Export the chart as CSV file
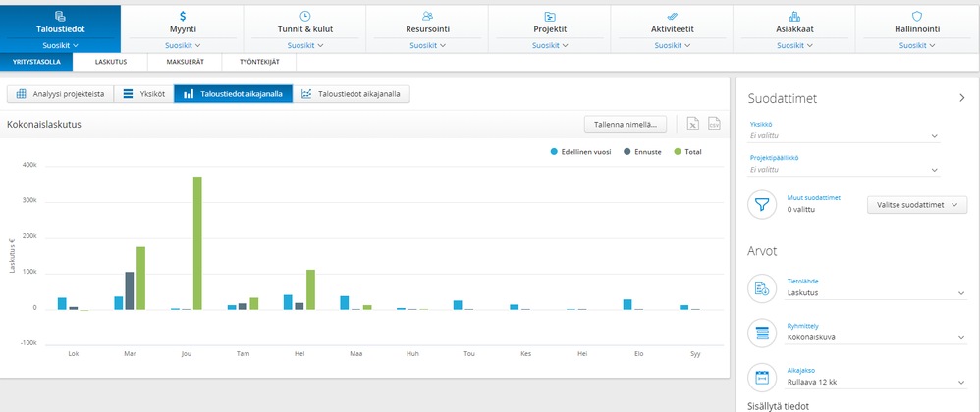The image size is (980, 412). point(715,125)
